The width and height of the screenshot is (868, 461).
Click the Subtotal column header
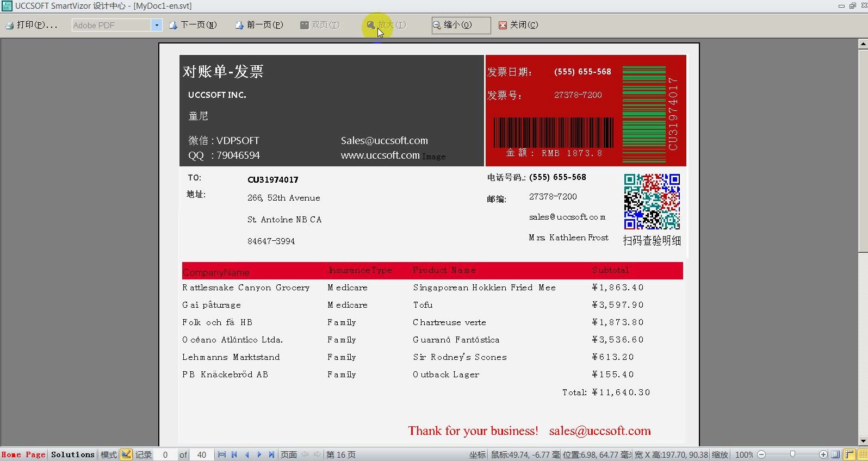[x=610, y=270]
